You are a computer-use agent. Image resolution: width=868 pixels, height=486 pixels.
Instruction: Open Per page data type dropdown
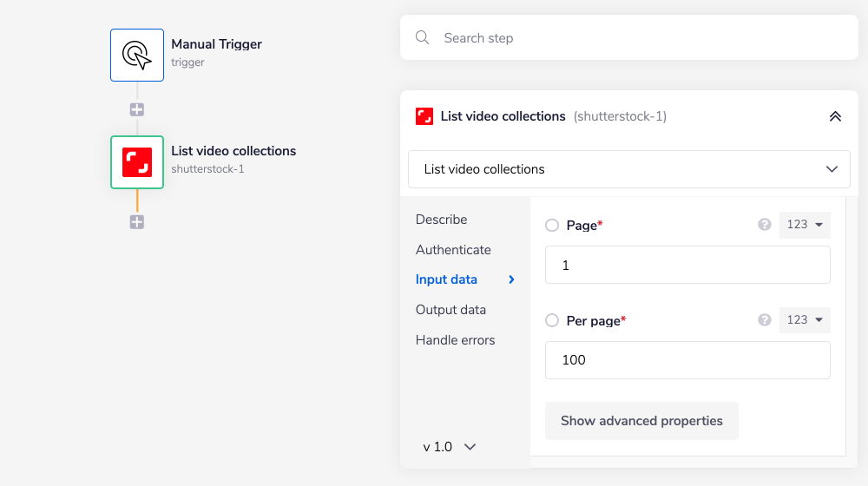coord(805,320)
